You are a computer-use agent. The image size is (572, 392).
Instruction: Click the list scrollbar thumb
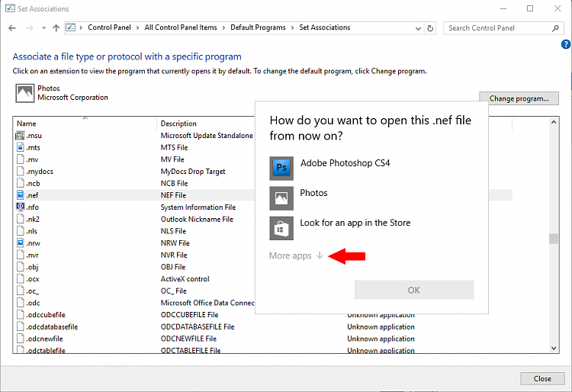(554, 239)
